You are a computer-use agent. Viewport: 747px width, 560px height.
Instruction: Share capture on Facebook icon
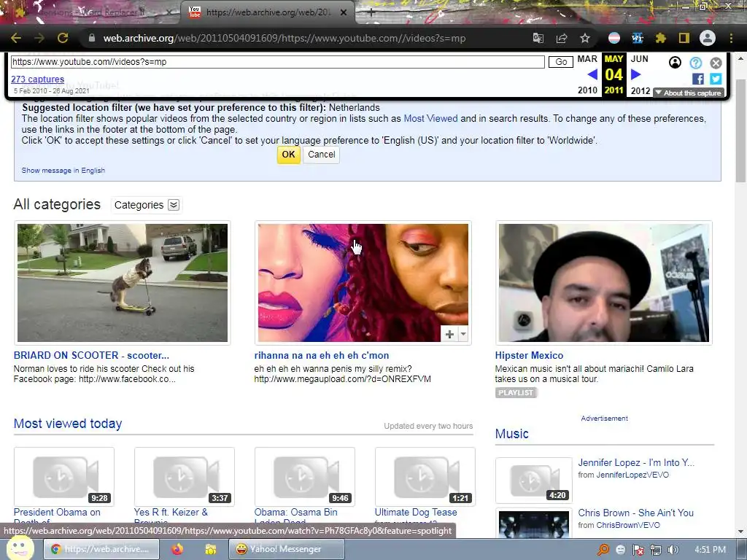pyautogui.click(x=698, y=79)
